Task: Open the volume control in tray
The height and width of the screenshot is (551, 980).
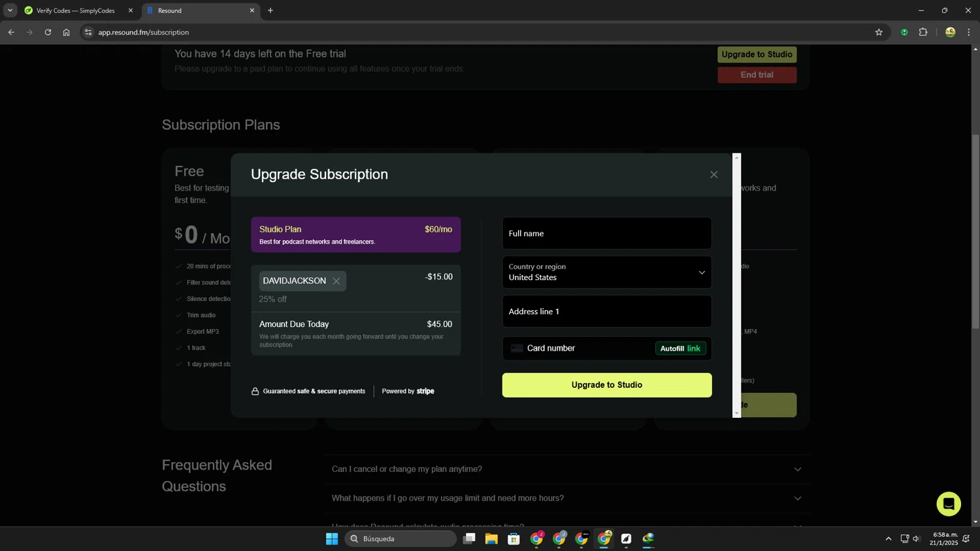Action: pos(917,539)
